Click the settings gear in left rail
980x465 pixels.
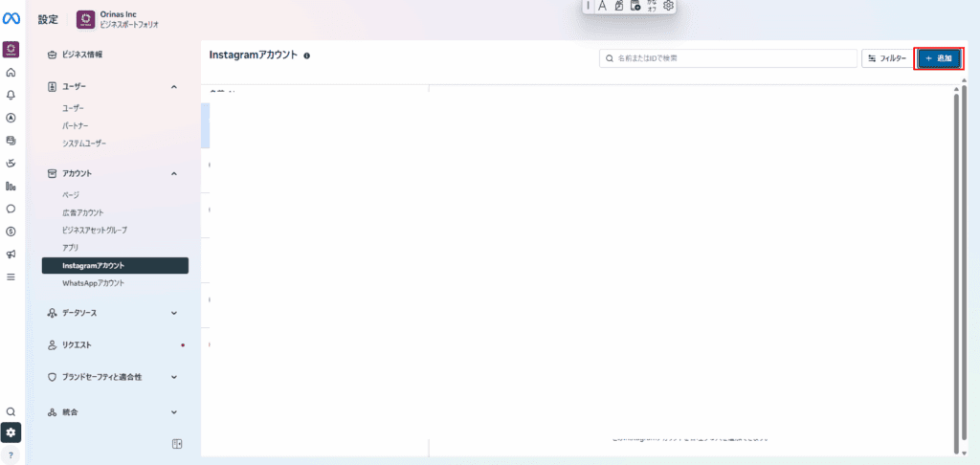[x=11, y=433]
